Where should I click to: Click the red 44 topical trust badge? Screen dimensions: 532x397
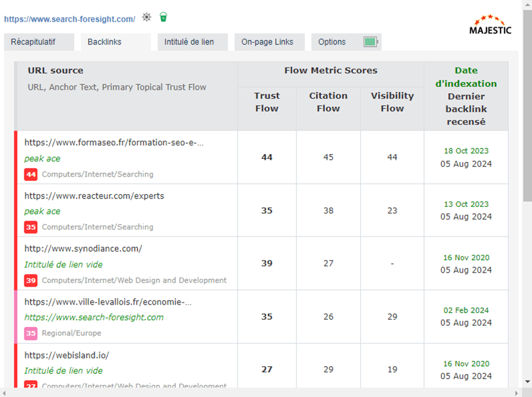31,174
